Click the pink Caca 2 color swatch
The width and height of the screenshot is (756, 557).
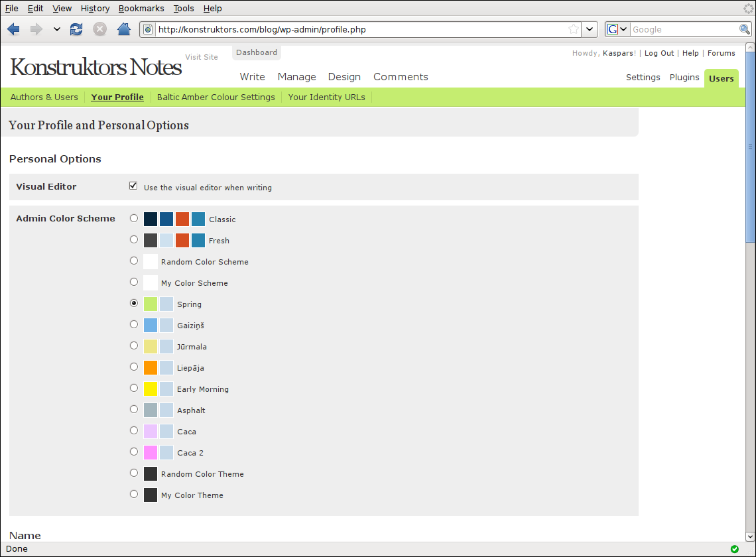(x=151, y=452)
